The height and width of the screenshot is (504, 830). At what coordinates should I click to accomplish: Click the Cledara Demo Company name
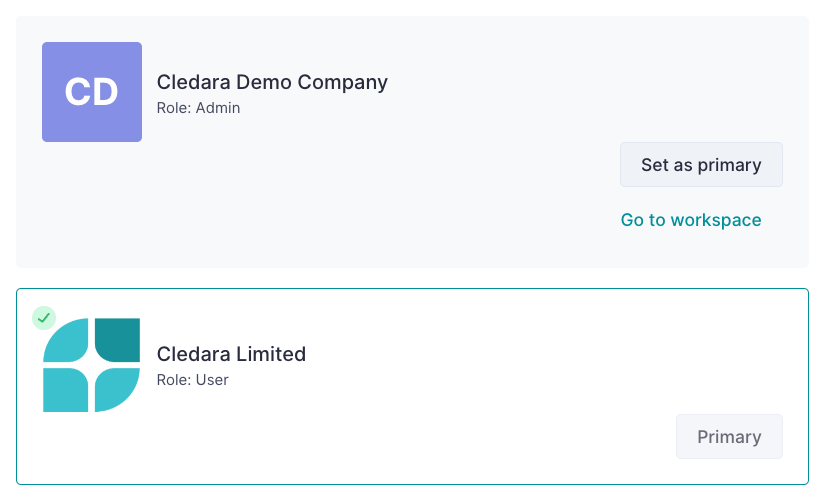[272, 82]
